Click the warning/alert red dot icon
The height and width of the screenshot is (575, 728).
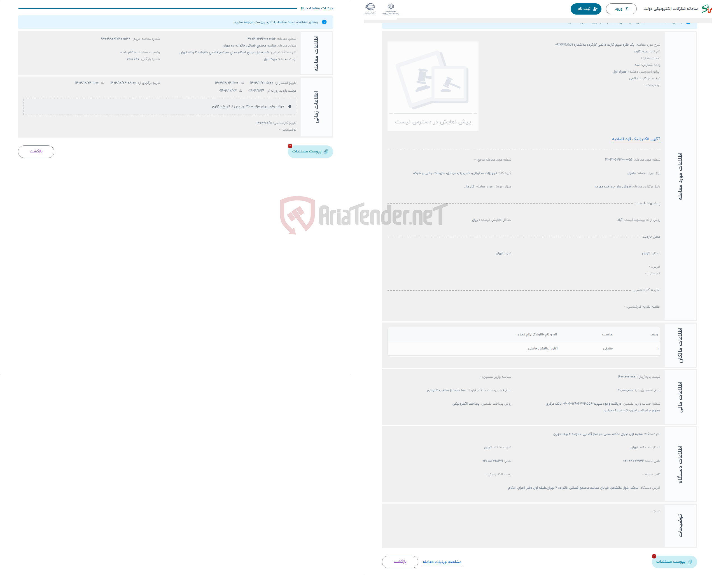(x=290, y=147)
